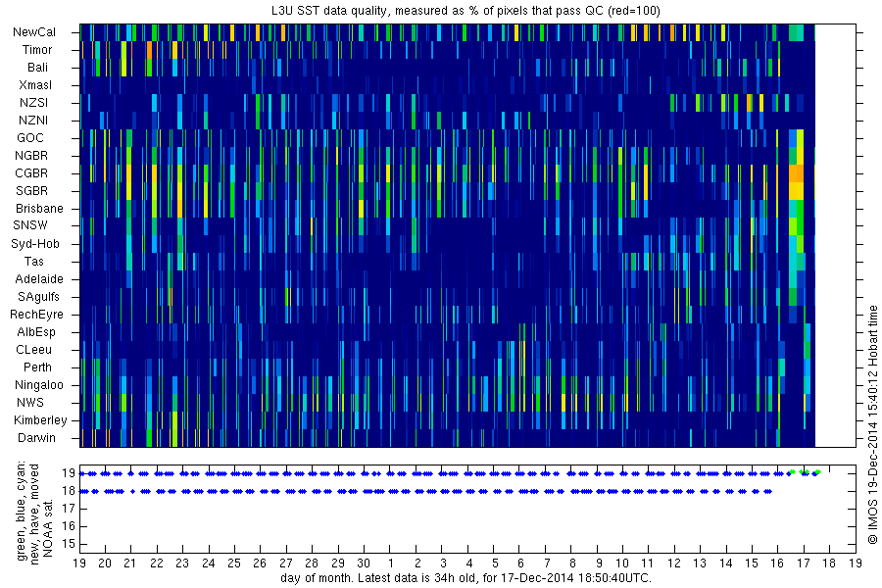
Task: Click day 10 on the x-axis
Action: coord(622,563)
